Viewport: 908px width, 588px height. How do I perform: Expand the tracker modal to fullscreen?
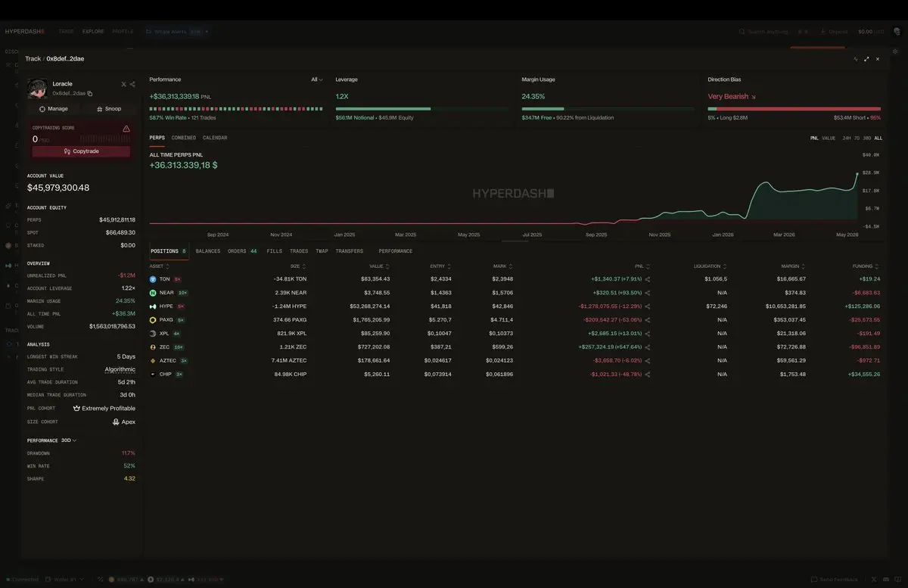(866, 58)
